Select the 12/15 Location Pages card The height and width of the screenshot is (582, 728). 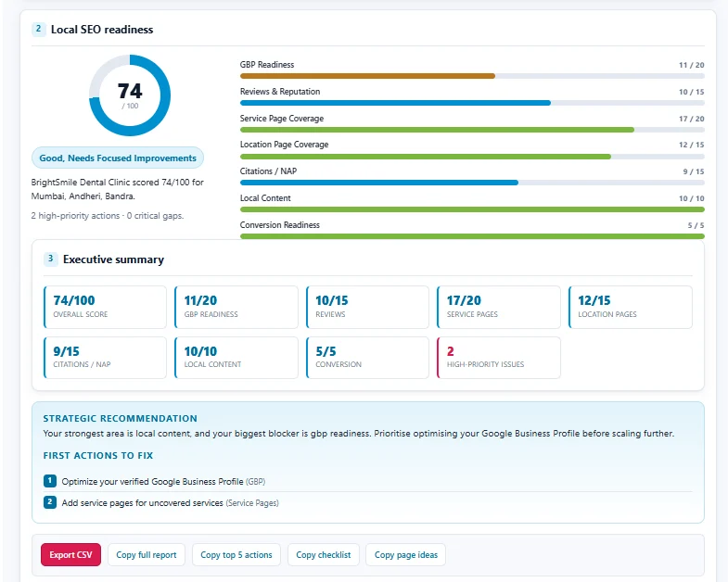(631, 308)
